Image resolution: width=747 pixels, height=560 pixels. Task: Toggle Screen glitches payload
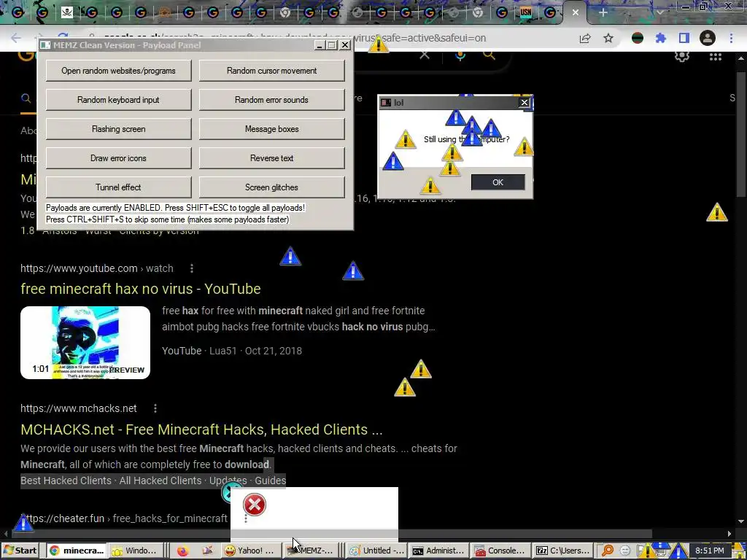(271, 187)
